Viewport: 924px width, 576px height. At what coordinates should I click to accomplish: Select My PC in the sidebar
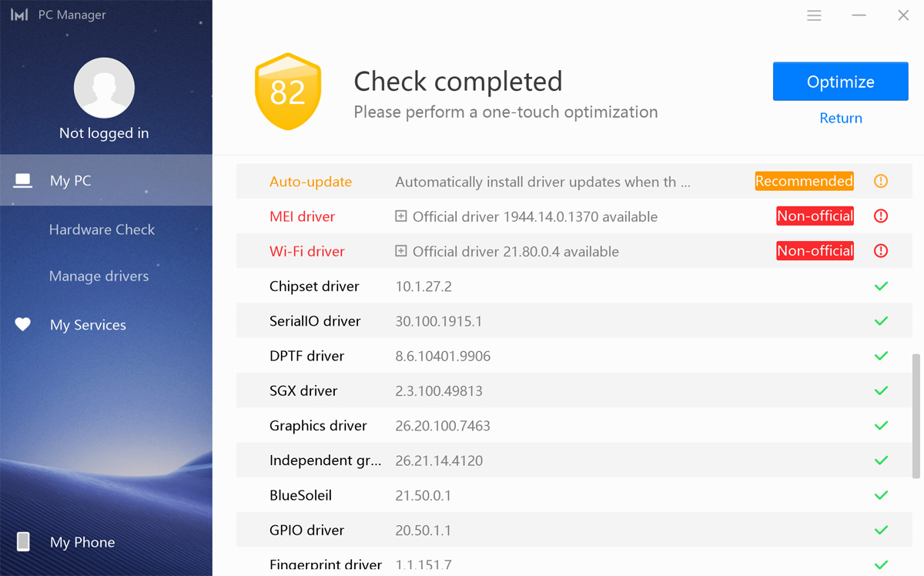coord(106,180)
